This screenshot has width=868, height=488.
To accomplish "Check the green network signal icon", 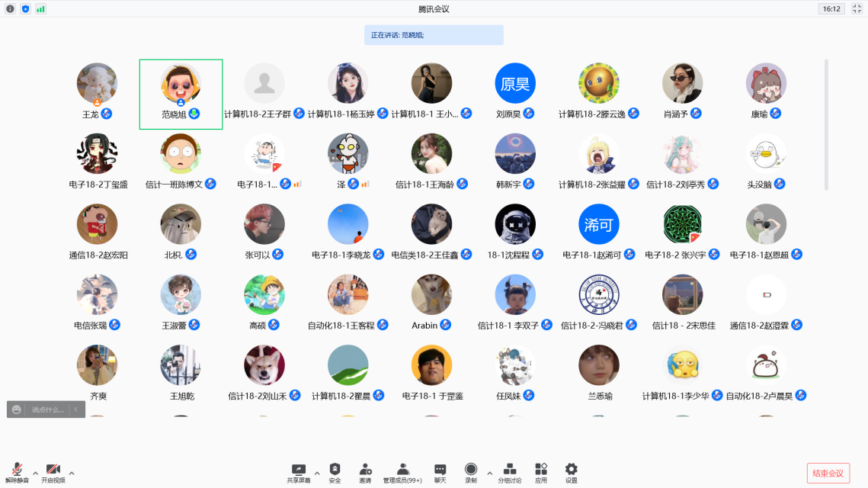I will 40,8.
